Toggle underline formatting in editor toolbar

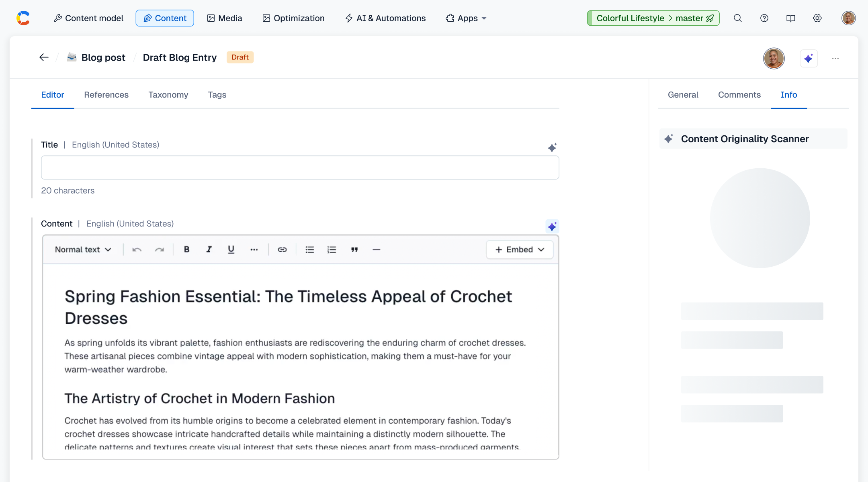point(231,249)
